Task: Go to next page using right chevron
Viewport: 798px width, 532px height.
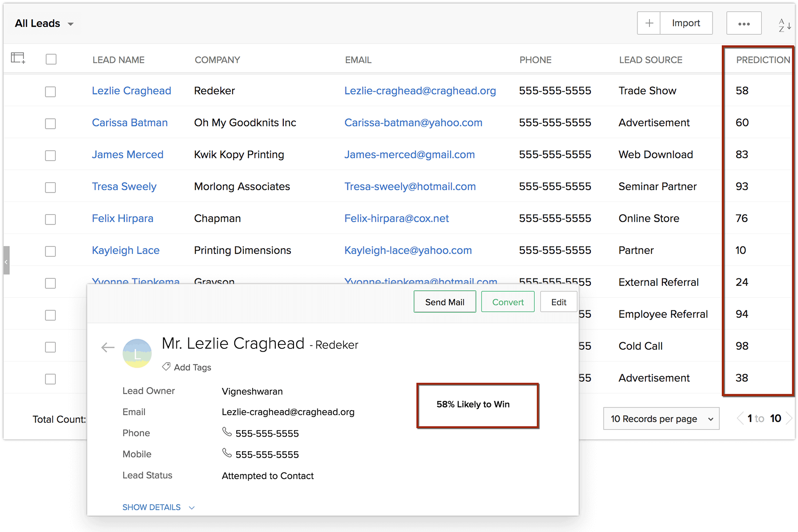Action: click(789, 419)
